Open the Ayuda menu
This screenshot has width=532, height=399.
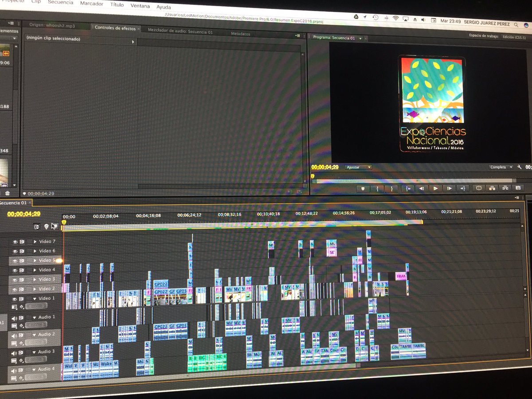(164, 7)
